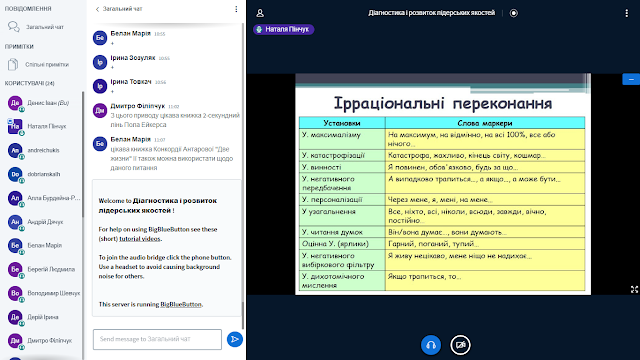Click the Користувачі (24) heading

coord(29,83)
